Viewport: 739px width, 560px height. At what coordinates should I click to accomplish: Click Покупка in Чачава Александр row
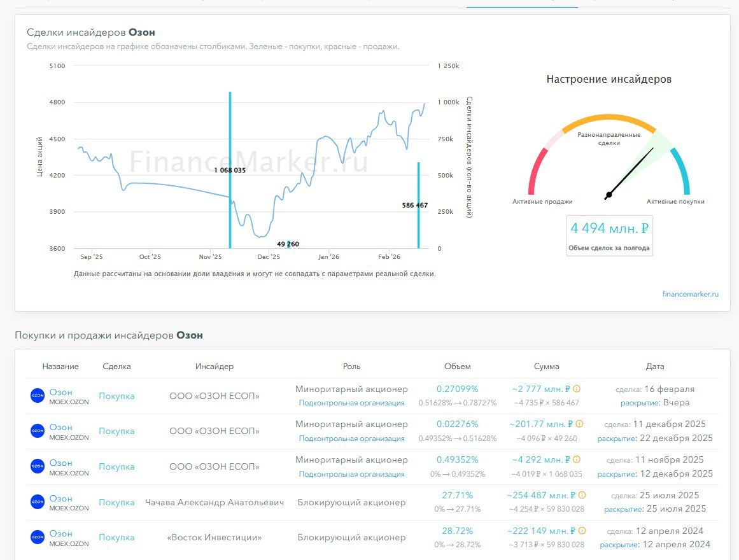pos(116,503)
